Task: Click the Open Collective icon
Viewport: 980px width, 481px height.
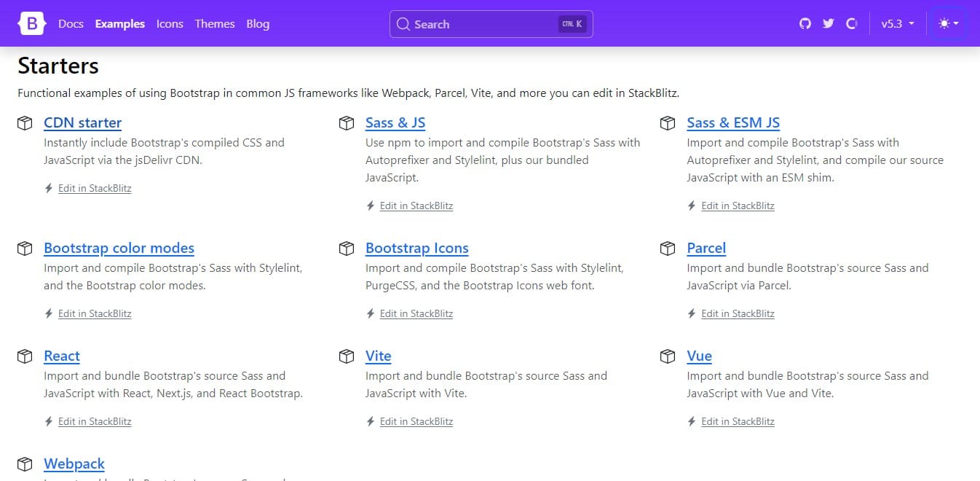Action: [x=851, y=23]
